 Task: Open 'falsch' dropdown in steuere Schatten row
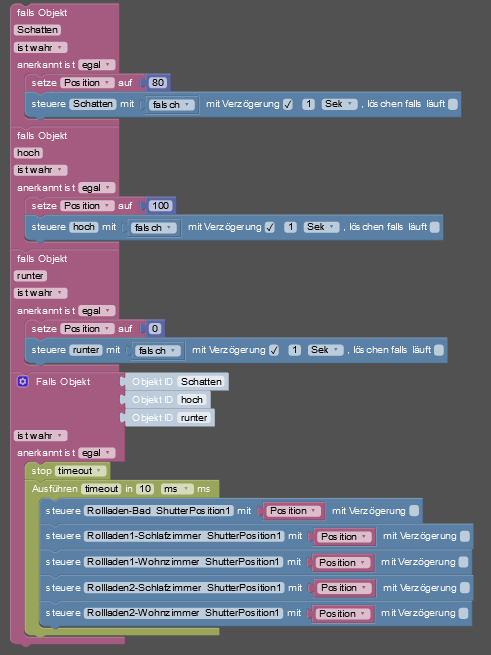[x=172, y=104]
